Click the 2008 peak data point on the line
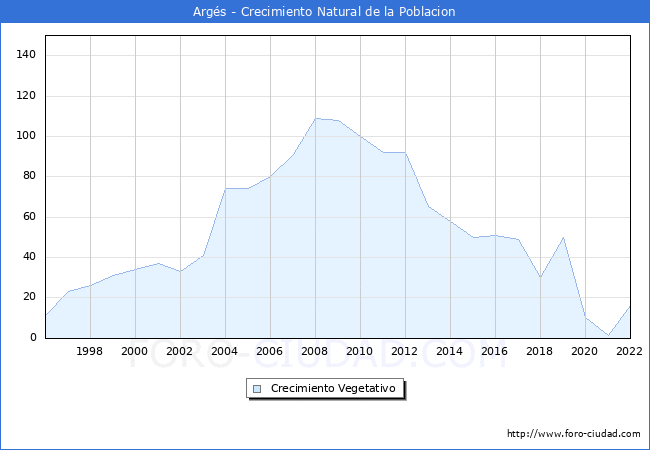 tap(315, 119)
